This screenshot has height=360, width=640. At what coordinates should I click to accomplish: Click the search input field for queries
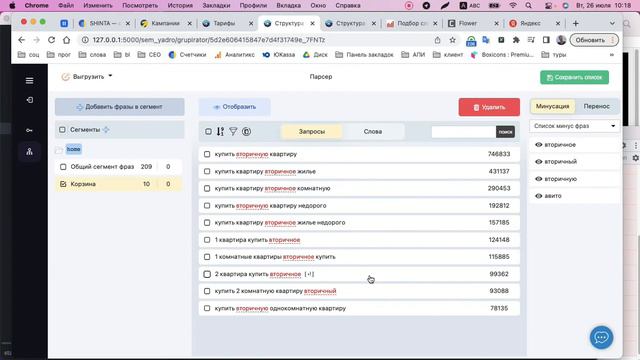(464, 132)
